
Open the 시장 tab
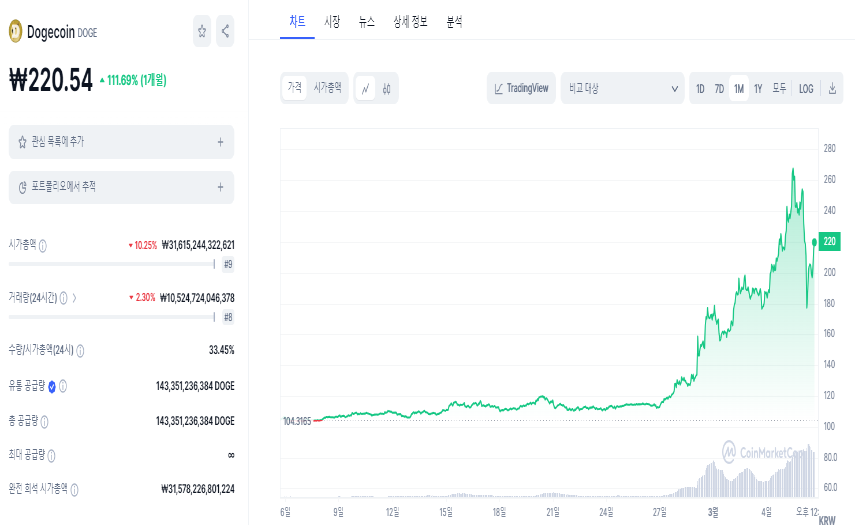[x=332, y=21]
